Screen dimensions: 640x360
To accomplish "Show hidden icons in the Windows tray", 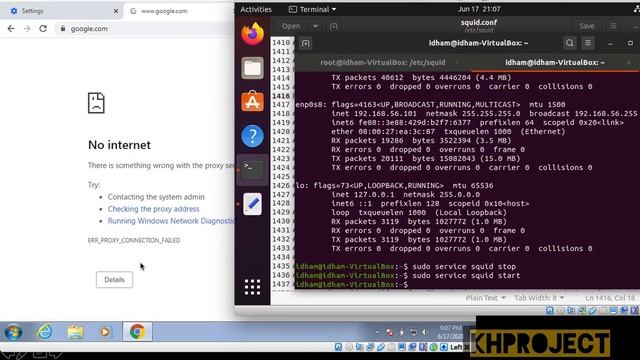I will 377,332.
